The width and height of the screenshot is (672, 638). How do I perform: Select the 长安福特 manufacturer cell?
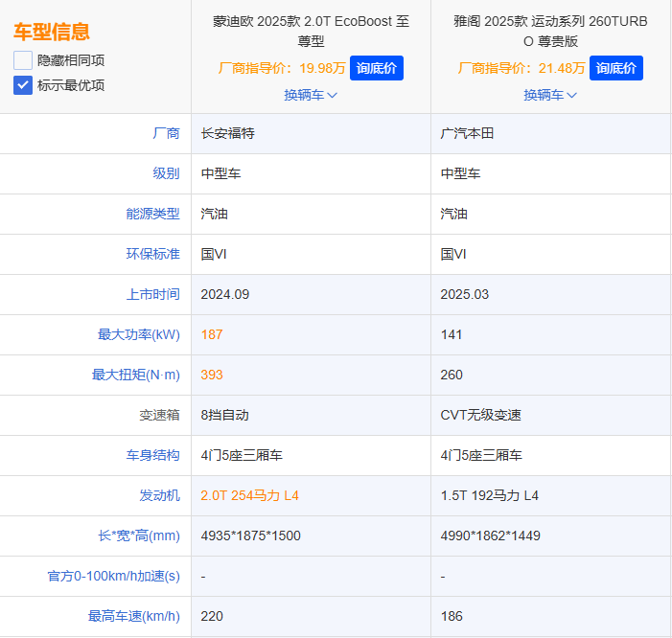(x=312, y=133)
